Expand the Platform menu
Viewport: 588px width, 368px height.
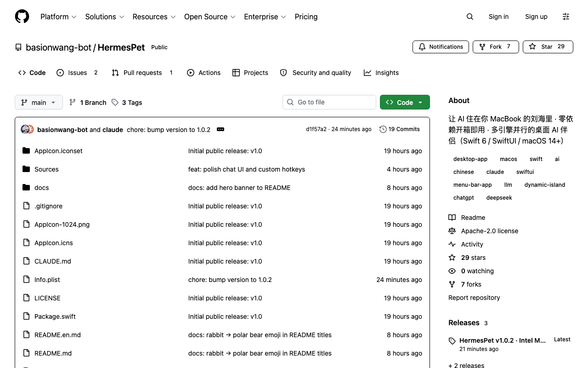pyautogui.click(x=58, y=17)
